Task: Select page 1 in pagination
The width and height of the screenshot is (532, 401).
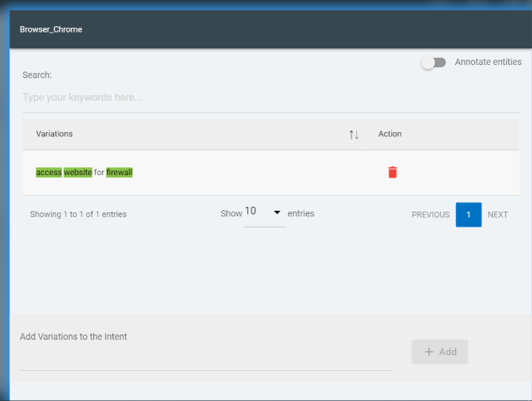Action: 468,215
